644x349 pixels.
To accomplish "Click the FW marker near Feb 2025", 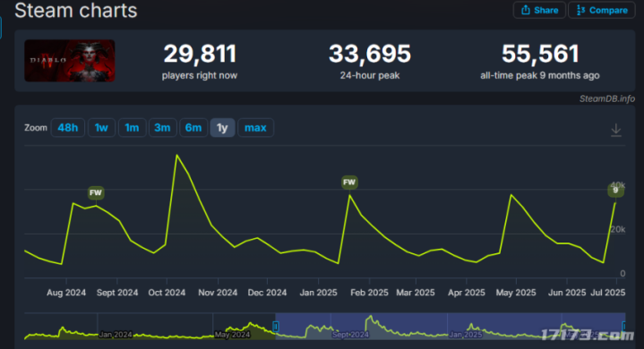I will tap(349, 183).
